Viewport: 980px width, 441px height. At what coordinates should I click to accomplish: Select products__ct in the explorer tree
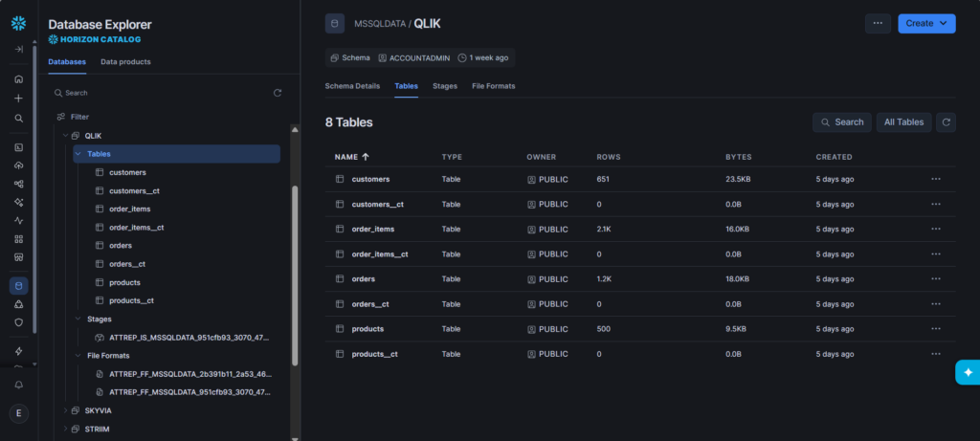[131, 300]
